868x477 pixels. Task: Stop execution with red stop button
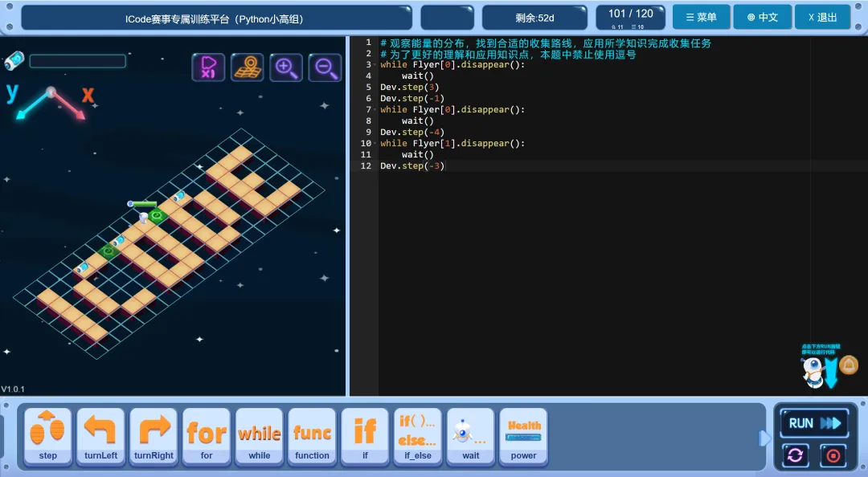click(x=833, y=455)
